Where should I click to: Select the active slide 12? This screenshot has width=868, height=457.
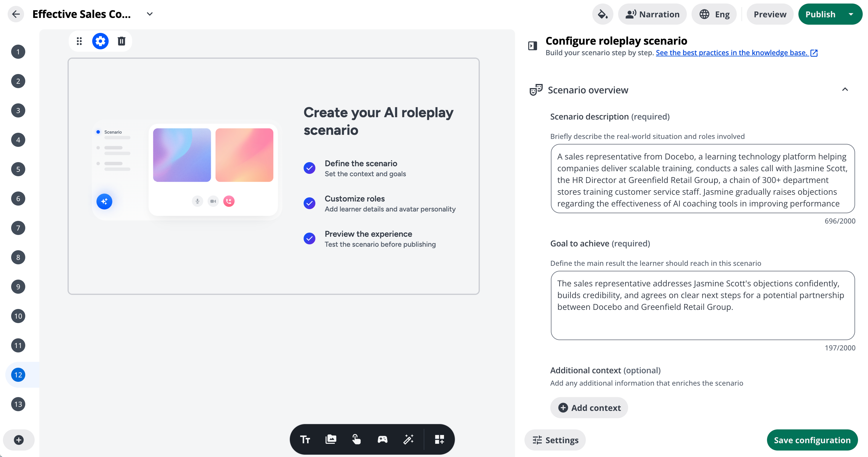18,375
